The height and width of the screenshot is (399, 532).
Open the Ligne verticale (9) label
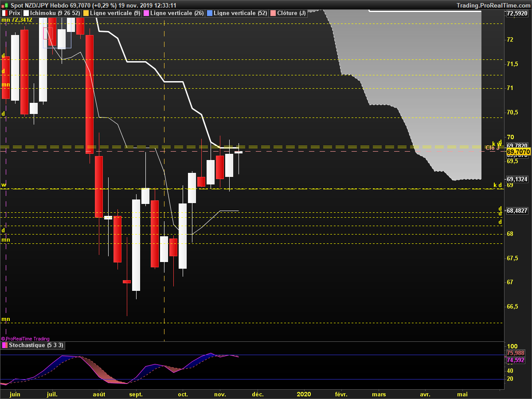115,13
